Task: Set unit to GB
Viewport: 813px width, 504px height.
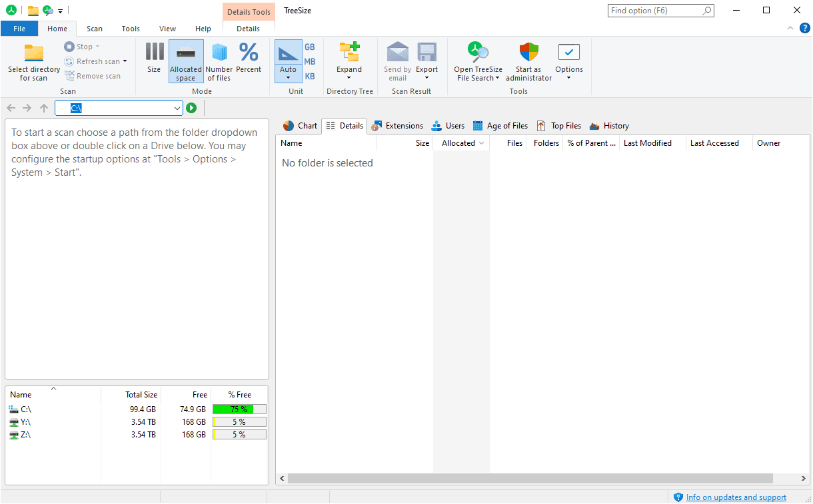Action: pos(310,47)
